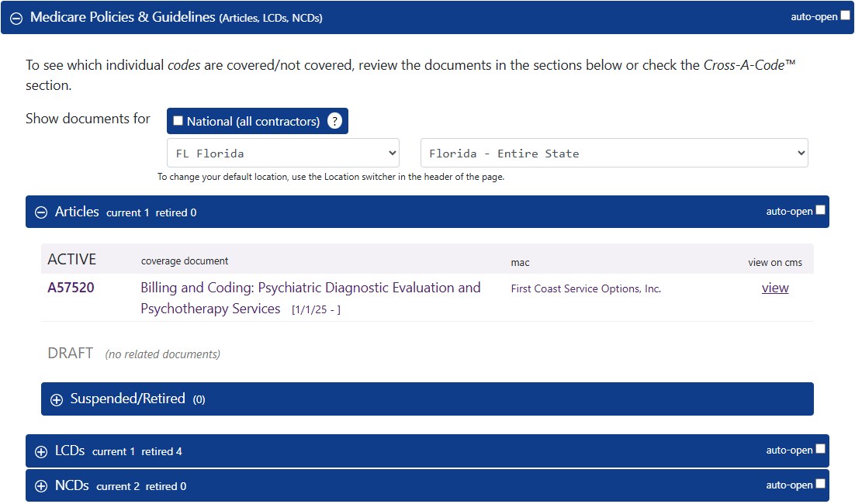Open article A57520 link
The image size is (855, 504).
(71, 288)
